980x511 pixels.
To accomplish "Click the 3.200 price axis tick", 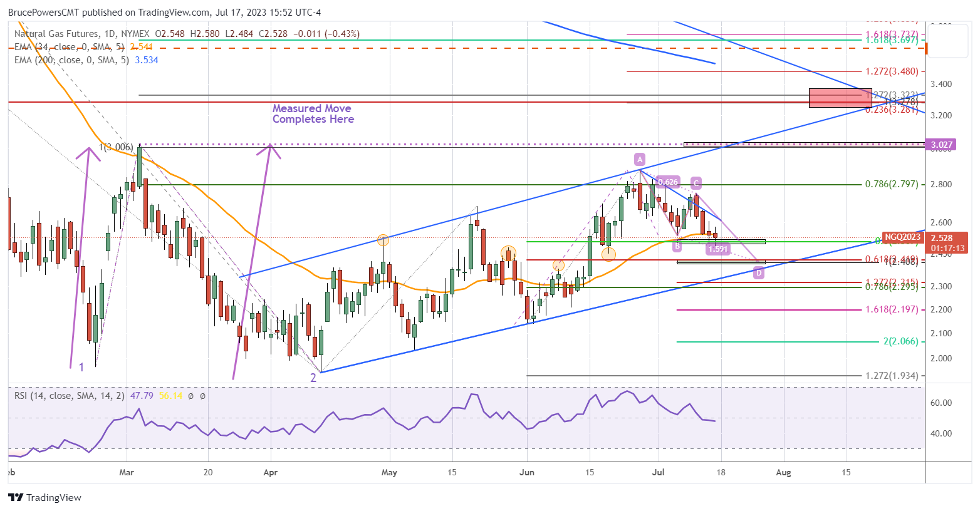I will coord(941,115).
